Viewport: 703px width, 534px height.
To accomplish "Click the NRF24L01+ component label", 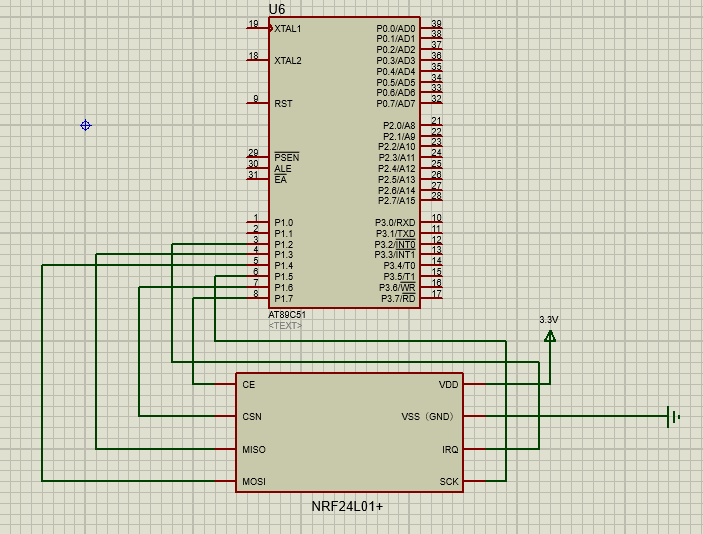I will pyautogui.click(x=347, y=506).
